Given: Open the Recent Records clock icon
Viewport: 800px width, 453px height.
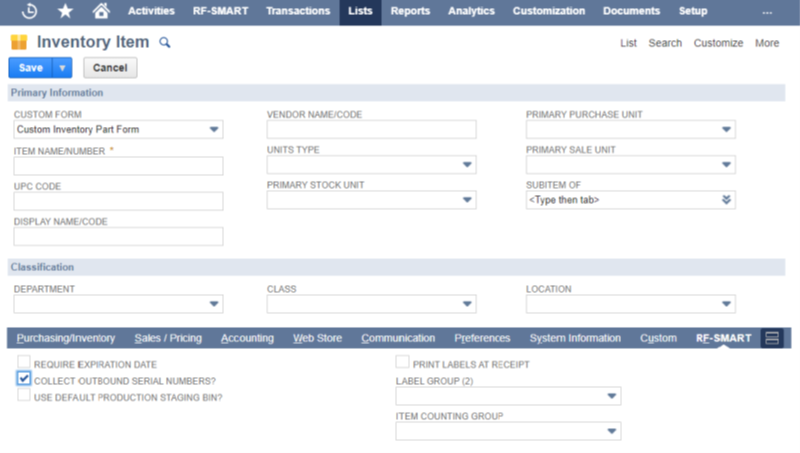Looking at the screenshot, I should (x=30, y=11).
